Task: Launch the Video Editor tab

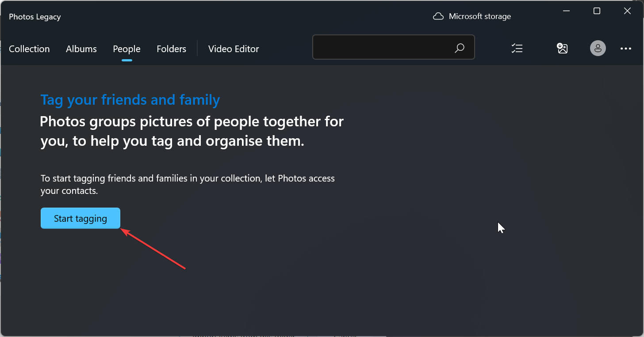Action: coord(234,49)
